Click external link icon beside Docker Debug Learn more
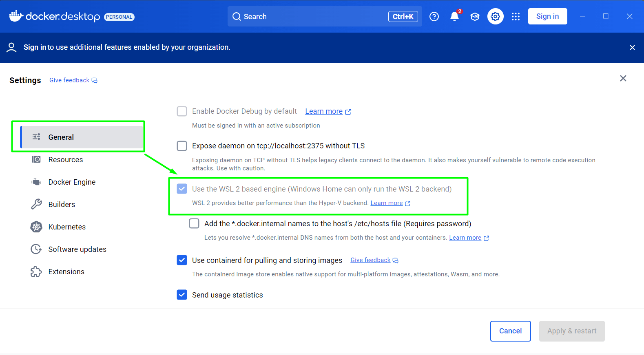This screenshot has height=355, width=644. [x=348, y=112]
